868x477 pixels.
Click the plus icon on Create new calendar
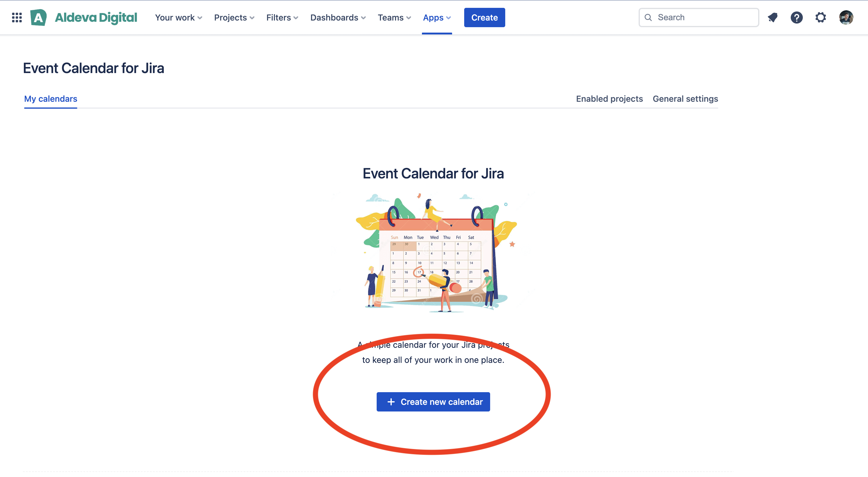point(391,402)
